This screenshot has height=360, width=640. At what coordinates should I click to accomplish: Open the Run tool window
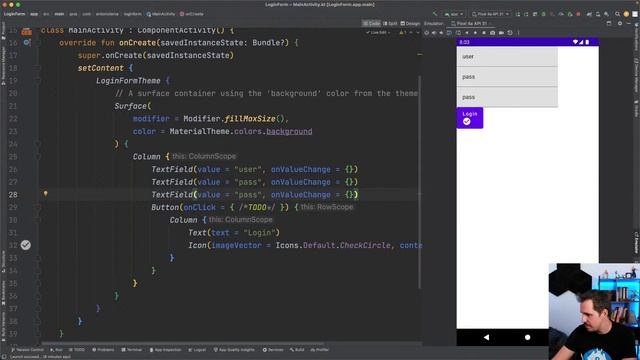[x=56, y=350]
